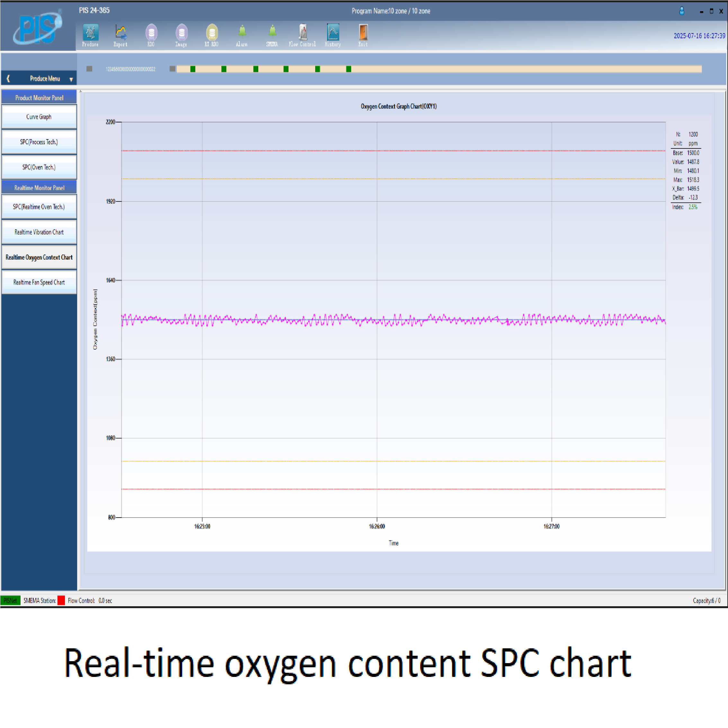Click the SMEMA bell icon
This screenshot has width=728, height=728.
tap(272, 32)
